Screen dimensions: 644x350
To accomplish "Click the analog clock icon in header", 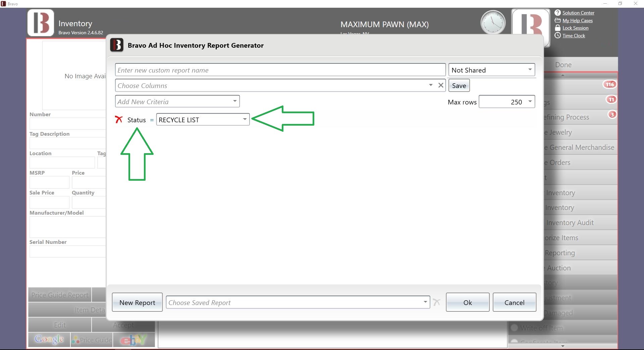I will click(493, 23).
